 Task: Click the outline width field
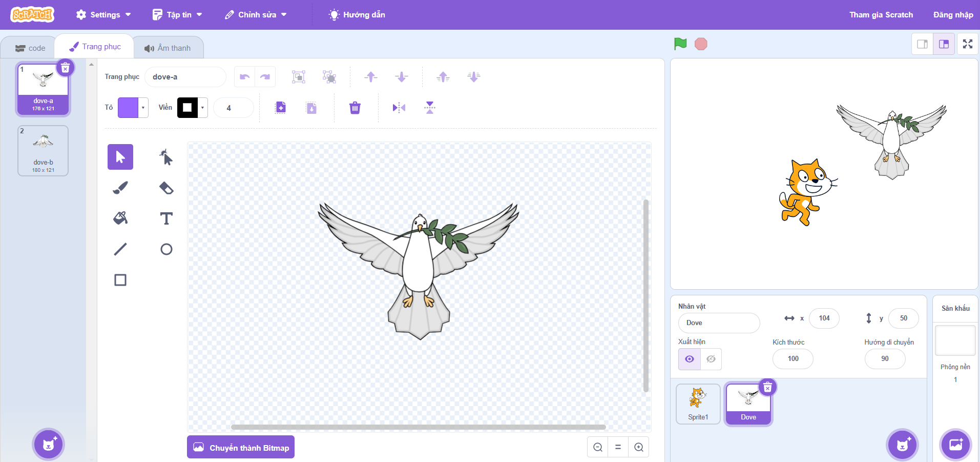coord(234,108)
